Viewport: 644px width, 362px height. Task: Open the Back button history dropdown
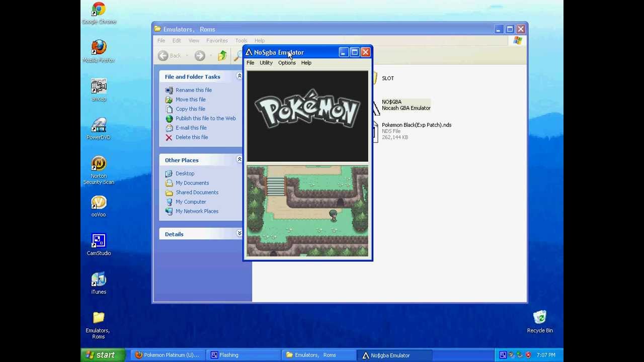[x=187, y=56]
